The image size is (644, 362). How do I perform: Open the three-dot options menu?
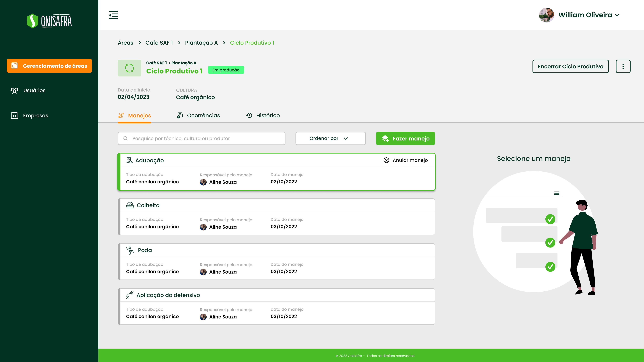click(623, 66)
